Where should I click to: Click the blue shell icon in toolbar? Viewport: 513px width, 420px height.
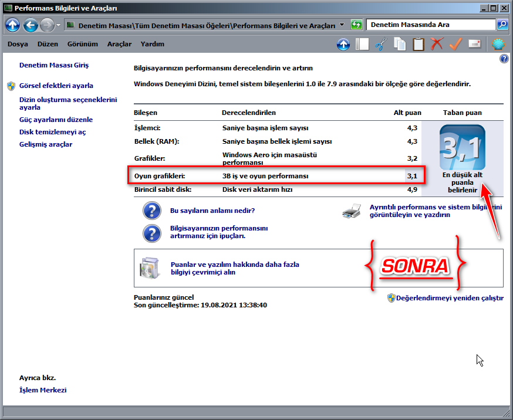[x=498, y=44]
